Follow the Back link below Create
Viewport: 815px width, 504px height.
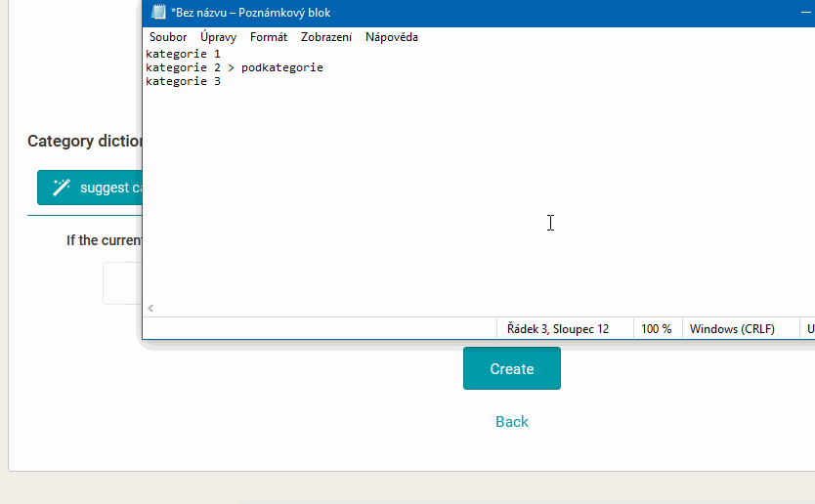511,422
